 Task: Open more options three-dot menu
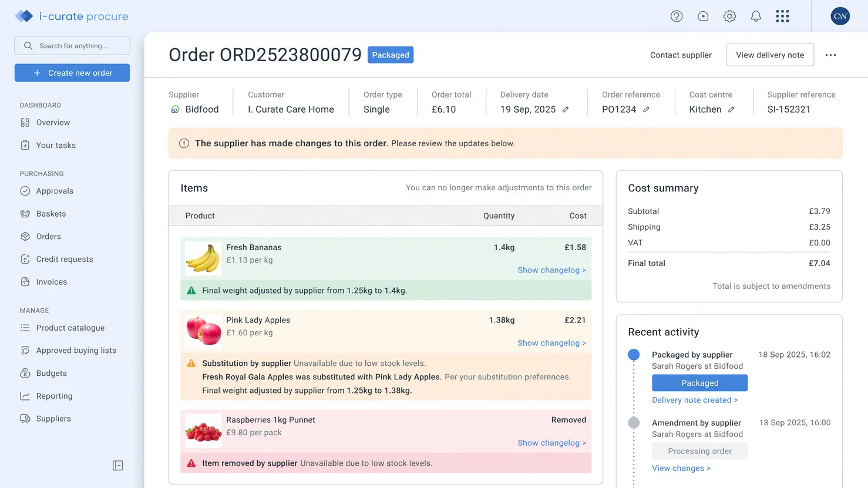coord(830,55)
